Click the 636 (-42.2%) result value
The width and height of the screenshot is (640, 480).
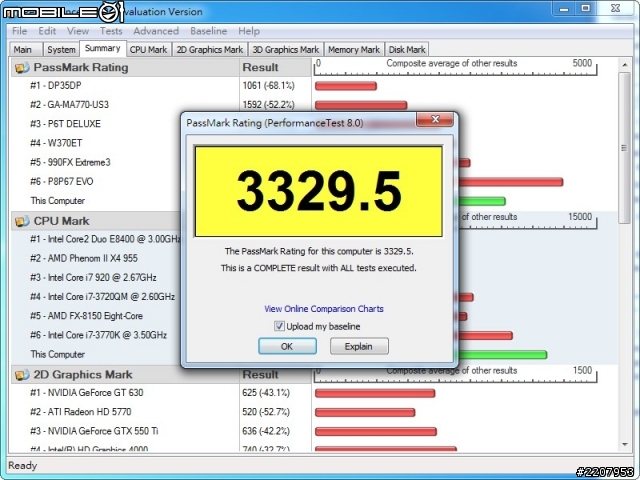(266, 431)
